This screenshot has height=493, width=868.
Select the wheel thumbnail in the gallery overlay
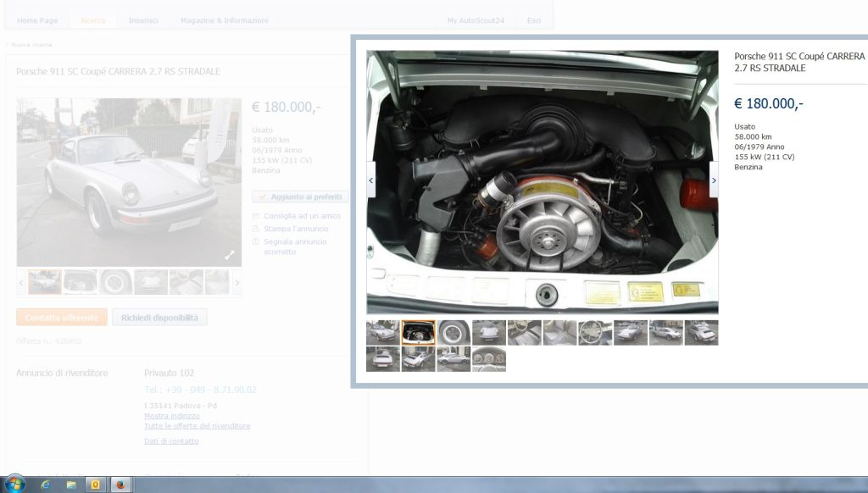tap(453, 333)
